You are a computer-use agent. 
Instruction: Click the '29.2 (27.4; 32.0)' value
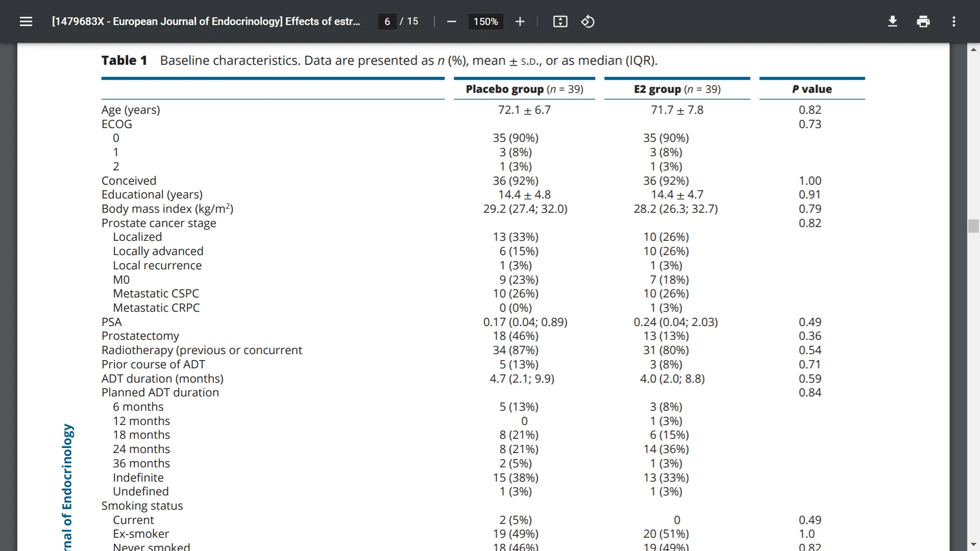pos(525,209)
